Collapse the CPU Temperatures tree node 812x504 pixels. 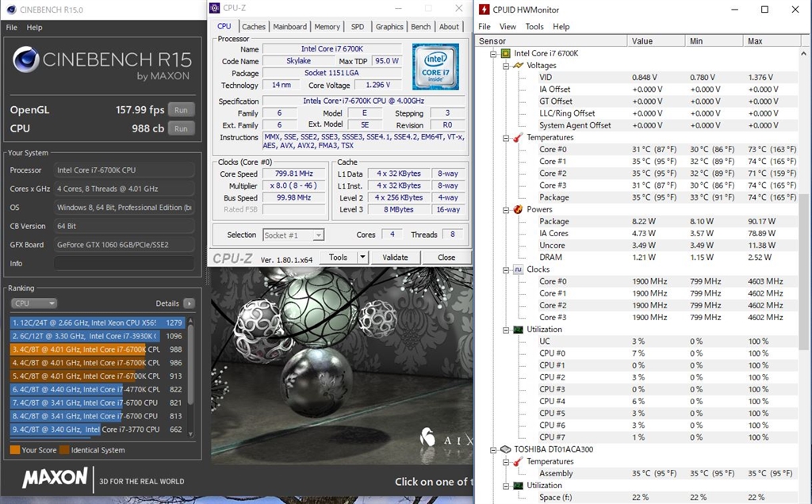pos(506,138)
